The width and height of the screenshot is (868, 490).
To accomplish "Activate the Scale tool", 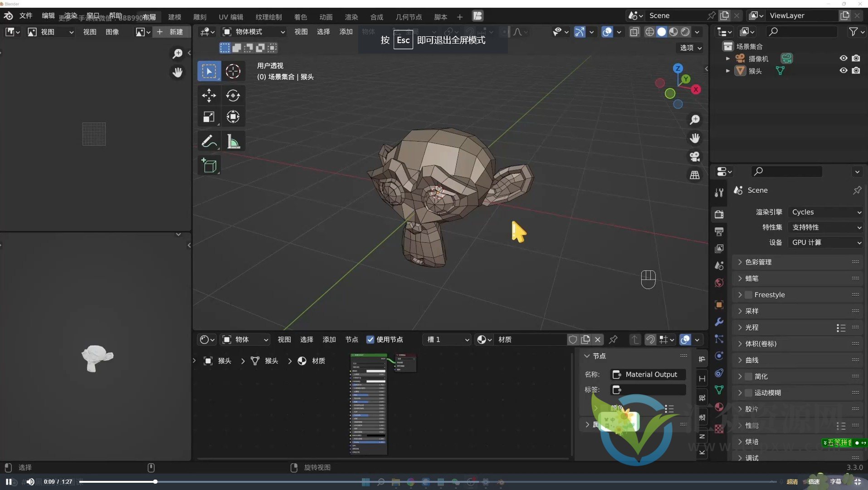I will [208, 117].
